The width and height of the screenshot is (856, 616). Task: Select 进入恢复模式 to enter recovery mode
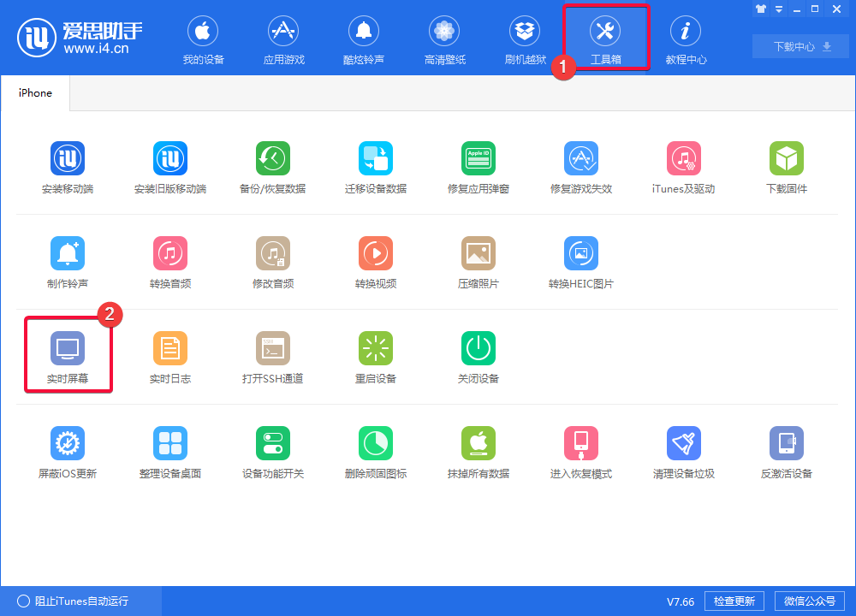click(580, 452)
